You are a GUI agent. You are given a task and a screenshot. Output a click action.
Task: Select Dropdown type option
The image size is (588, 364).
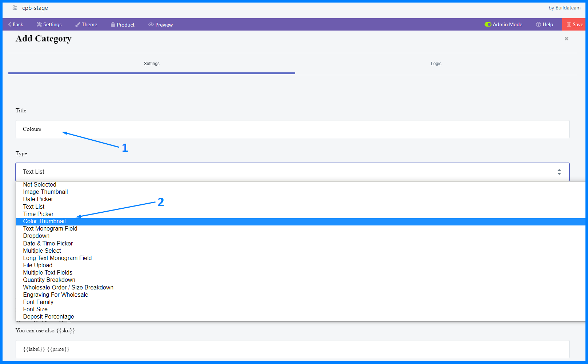(300, 236)
